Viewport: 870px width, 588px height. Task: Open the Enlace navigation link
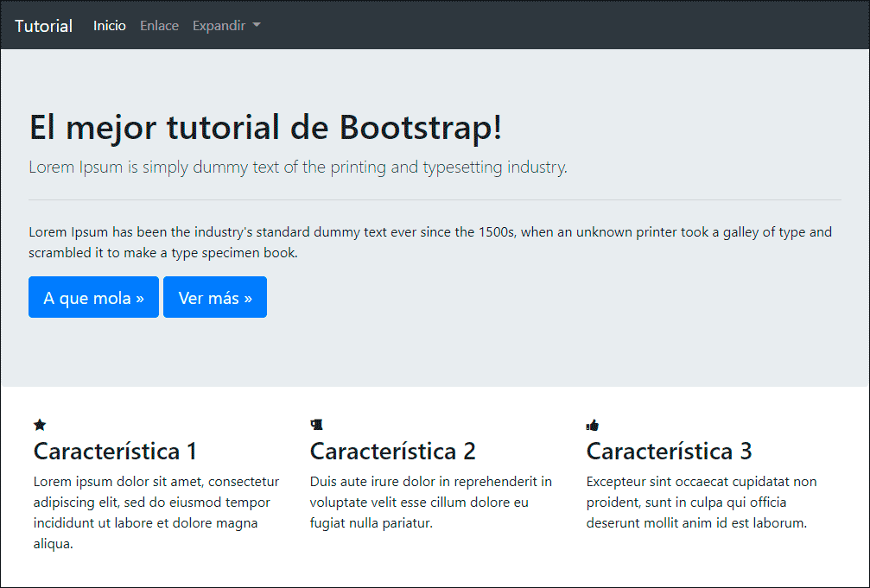[159, 26]
